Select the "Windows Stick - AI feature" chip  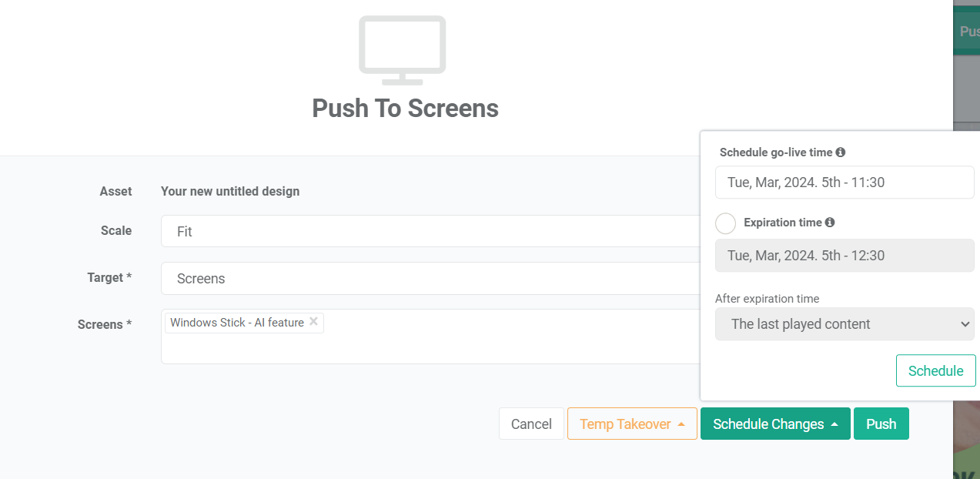coord(237,322)
